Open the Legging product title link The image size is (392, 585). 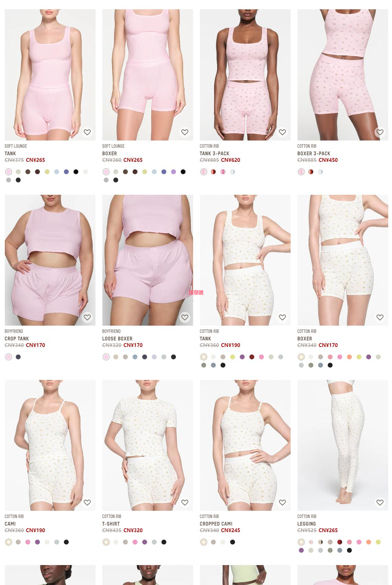(x=306, y=524)
